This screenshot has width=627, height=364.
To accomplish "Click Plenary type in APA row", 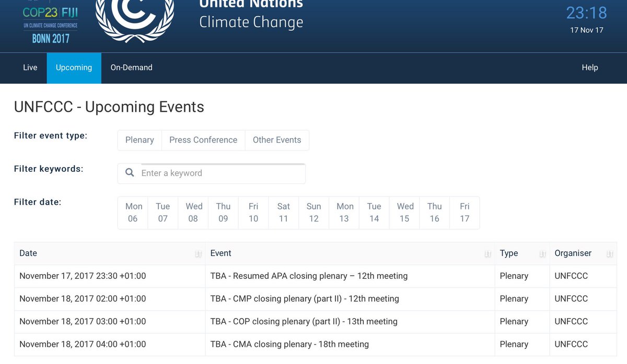I will (x=514, y=276).
